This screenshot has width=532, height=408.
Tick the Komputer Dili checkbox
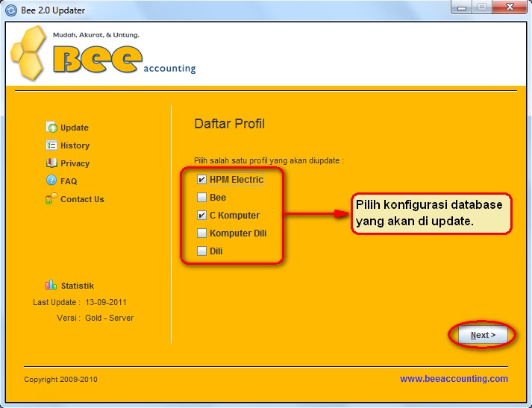pyautogui.click(x=201, y=233)
